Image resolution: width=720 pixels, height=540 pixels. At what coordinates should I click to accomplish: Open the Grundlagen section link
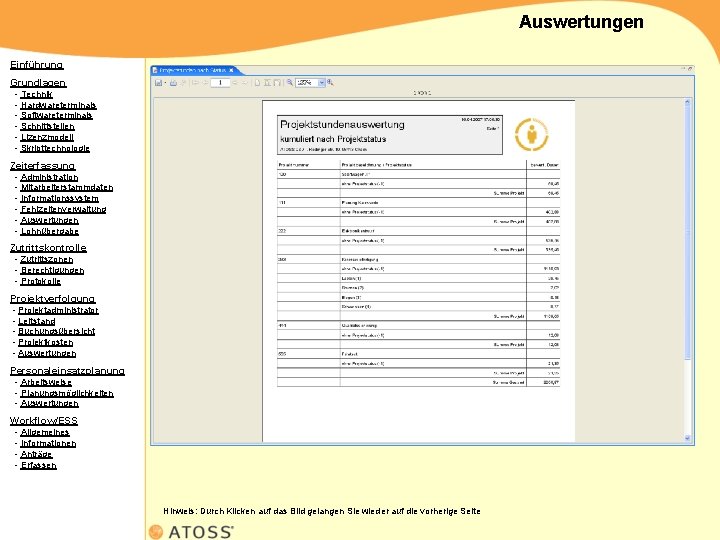click(38, 83)
